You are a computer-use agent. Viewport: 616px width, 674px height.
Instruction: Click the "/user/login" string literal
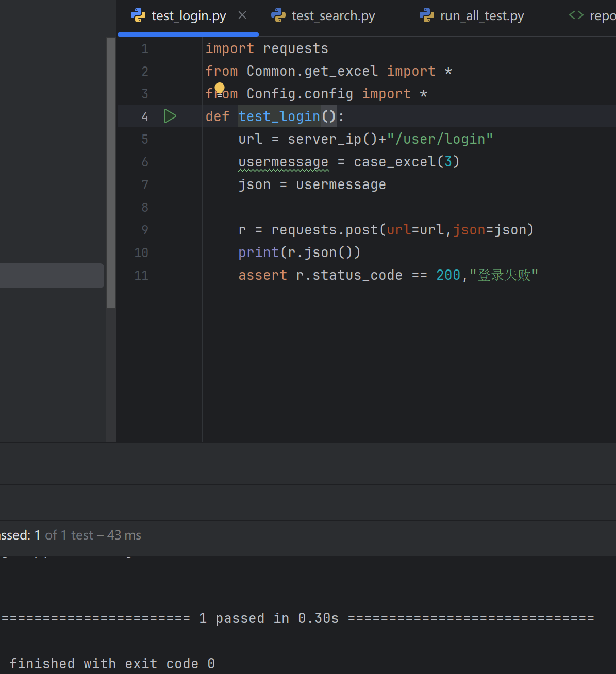[x=440, y=139]
